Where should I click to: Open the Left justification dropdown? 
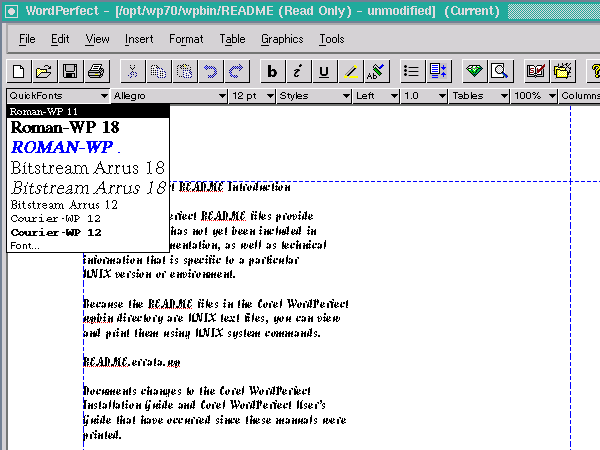click(x=377, y=96)
